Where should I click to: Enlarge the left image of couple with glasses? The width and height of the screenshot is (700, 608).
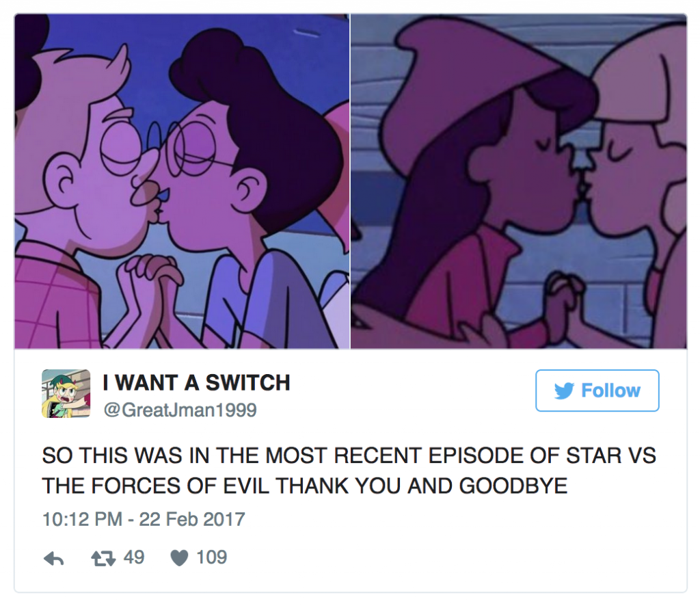coord(182,181)
